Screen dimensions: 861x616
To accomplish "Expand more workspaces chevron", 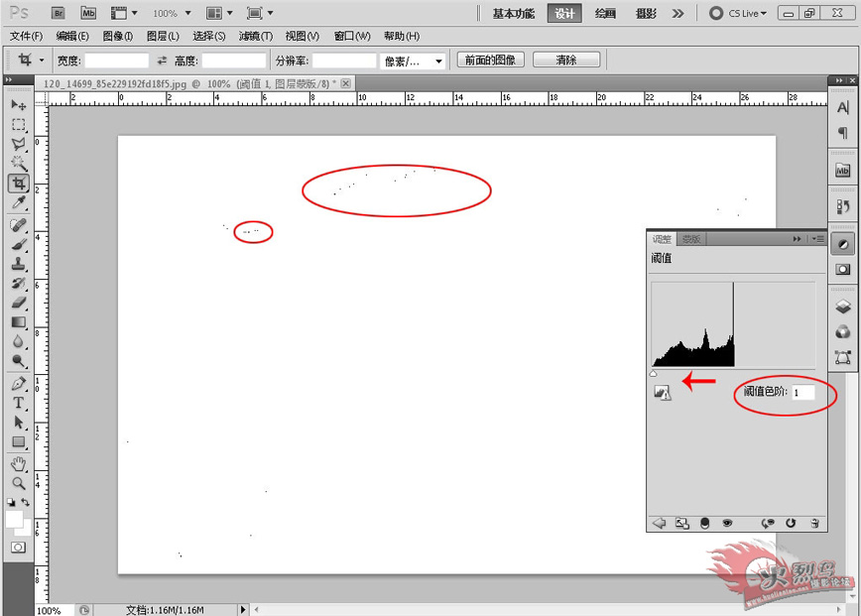I will pyautogui.click(x=678, y=13).
